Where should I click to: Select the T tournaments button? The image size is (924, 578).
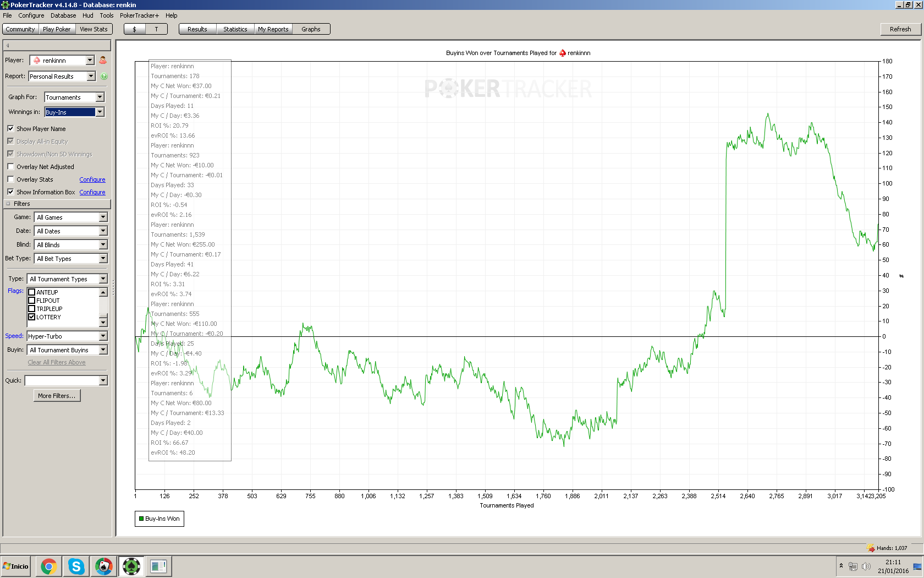pos(156,29)
